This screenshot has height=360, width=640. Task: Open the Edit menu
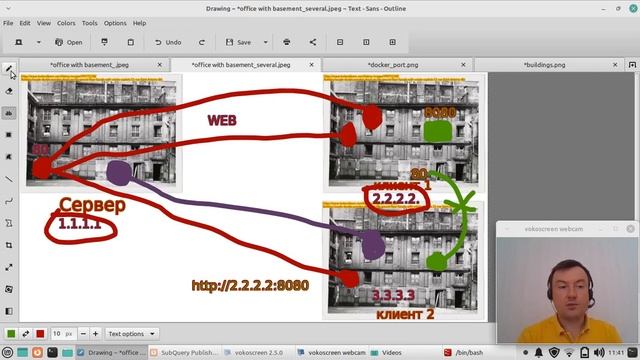tap(25, 23)
